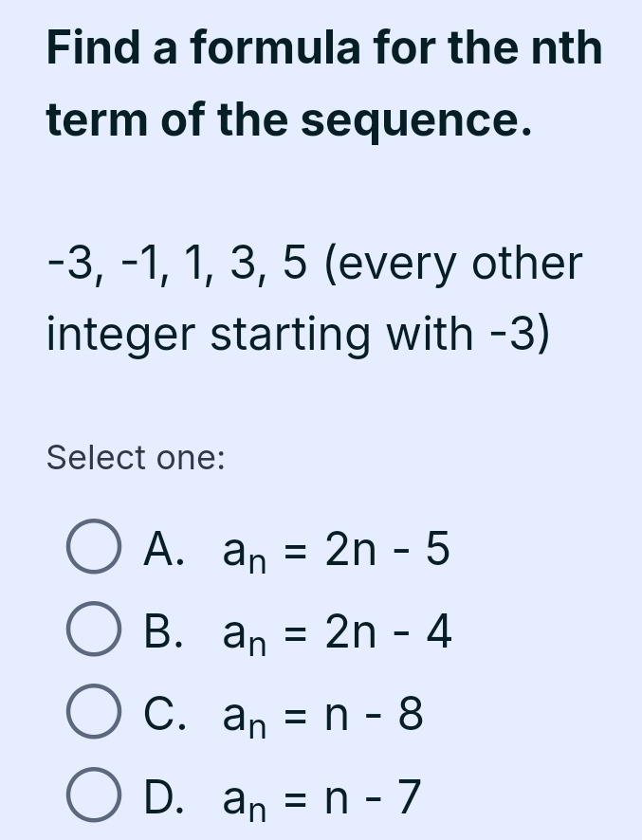The width and height of the screenshot is (642, 840).
Task: Click the "A." letter label
Action: pos(162,549)
